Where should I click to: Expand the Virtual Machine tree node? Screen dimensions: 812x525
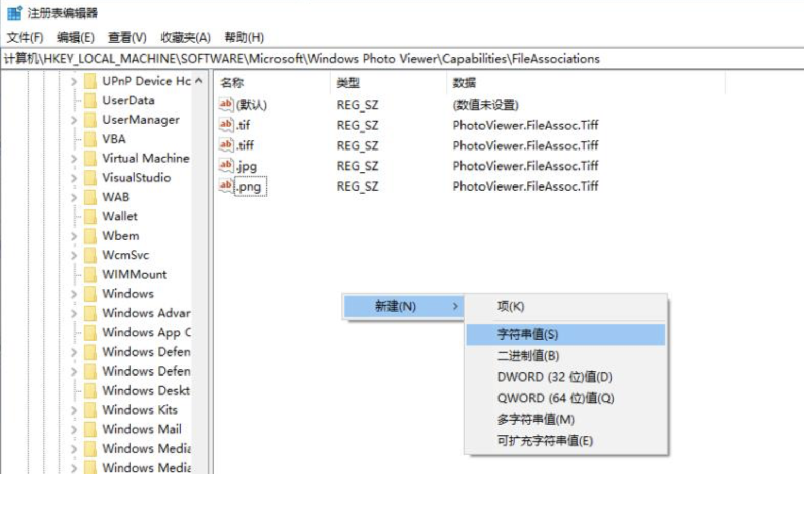[x=74, y=159]
